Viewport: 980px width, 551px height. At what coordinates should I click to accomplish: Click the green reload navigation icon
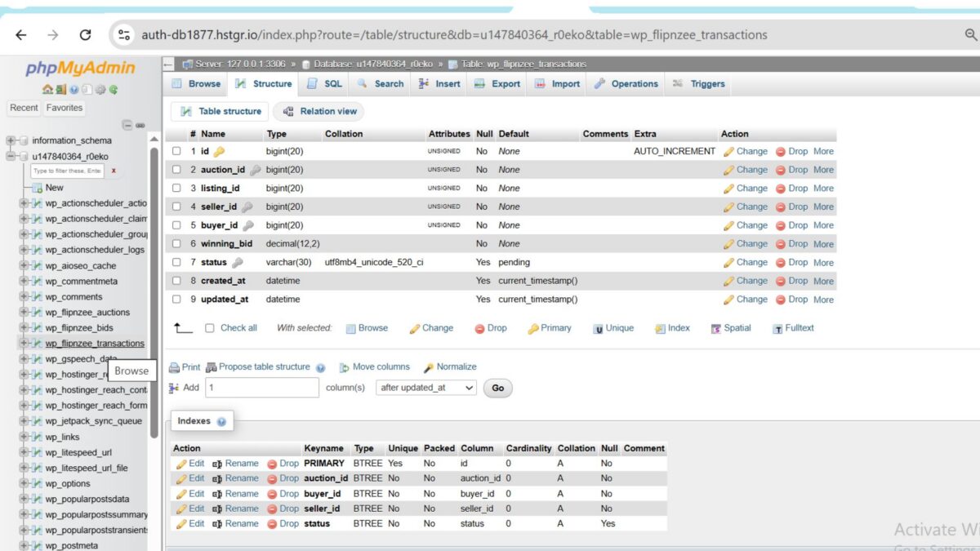[x=114, y=90]
